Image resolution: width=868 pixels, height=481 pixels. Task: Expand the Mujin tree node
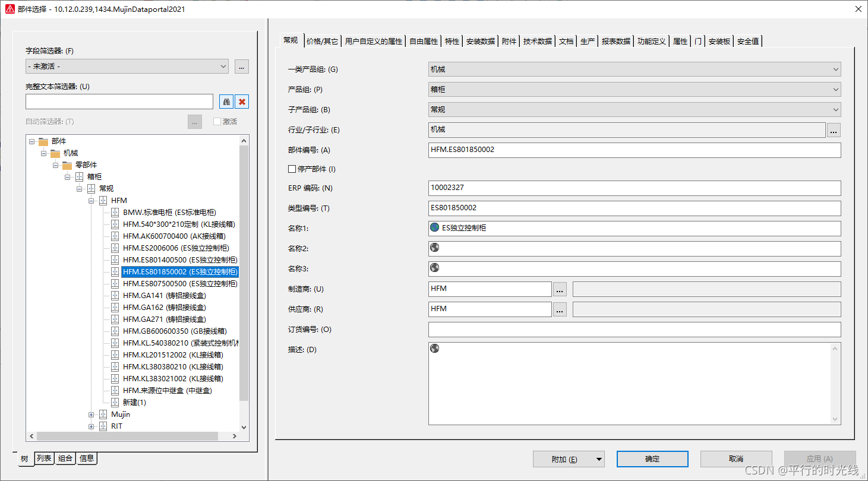[x=91, y=414]
